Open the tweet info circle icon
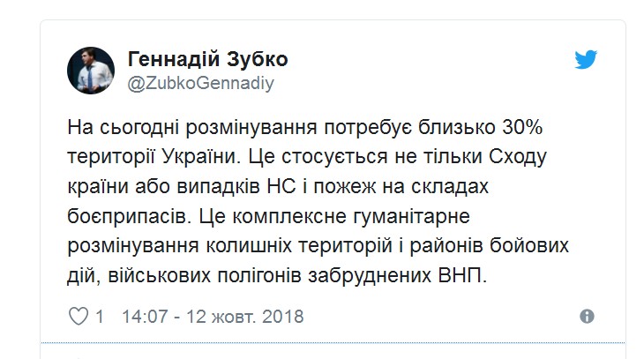Viewport: 644px width, 359px height. coord(587,316)
